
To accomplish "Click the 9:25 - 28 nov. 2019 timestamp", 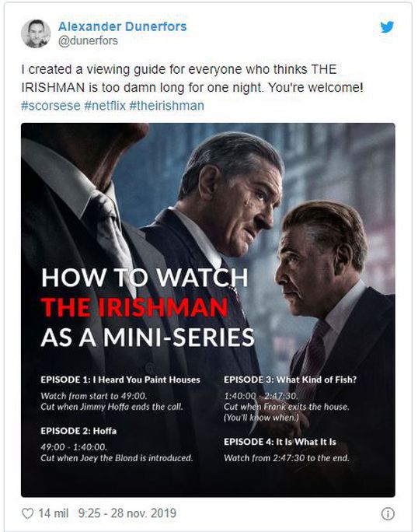I will pyautogui.click(x=127, y=513).
